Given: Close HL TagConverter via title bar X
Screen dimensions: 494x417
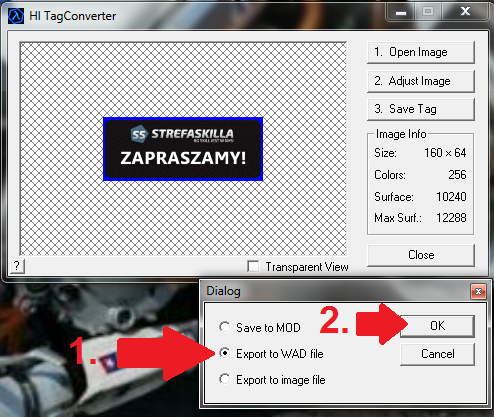Looking at the screenshot, I should pyautogui.click(x=465, y=13).
